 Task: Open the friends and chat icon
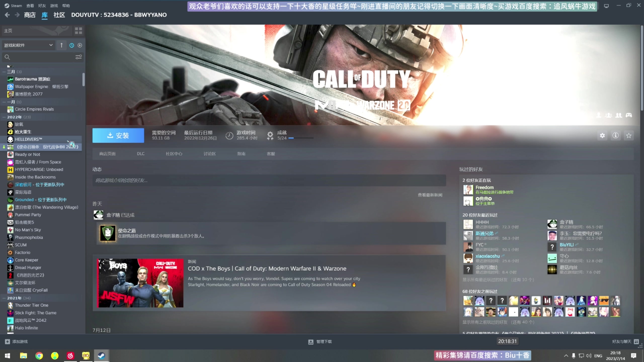coord(636,341)
